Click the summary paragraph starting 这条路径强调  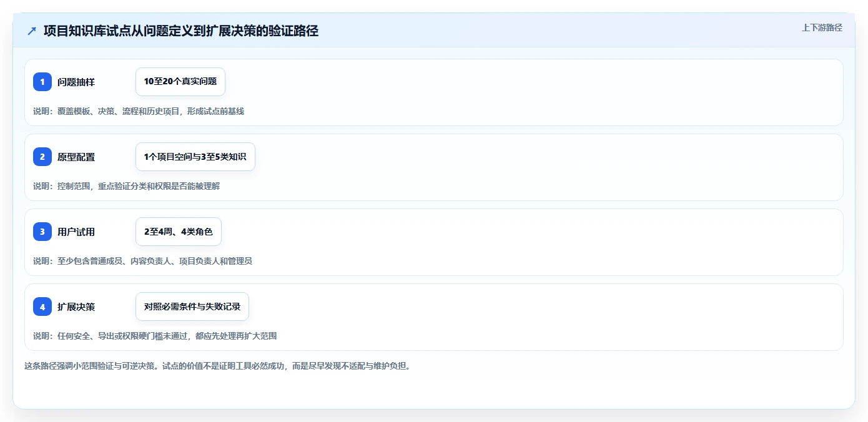click(x=217, y=366)
